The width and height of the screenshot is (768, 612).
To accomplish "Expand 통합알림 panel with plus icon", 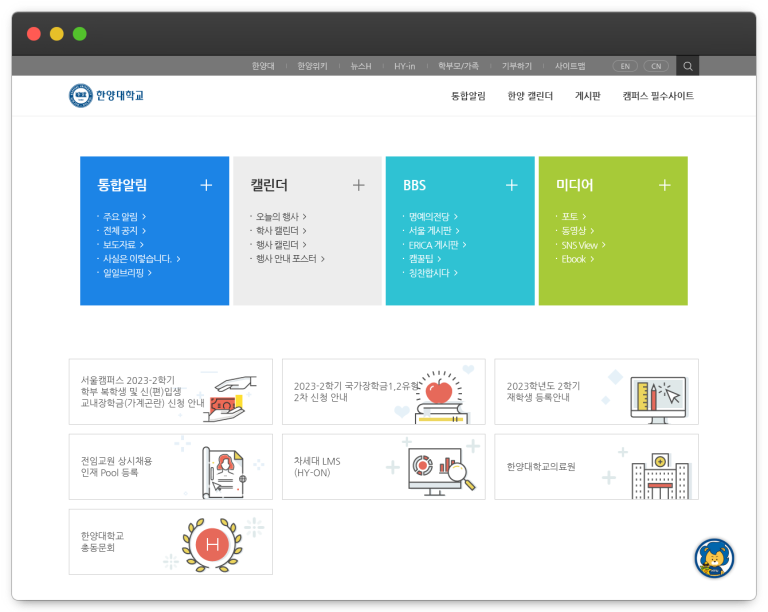I will point(206,185).
